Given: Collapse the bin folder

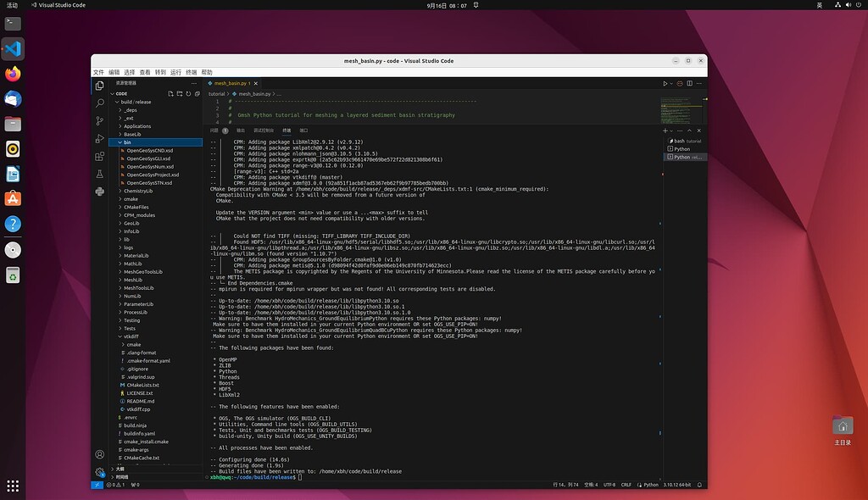Looking at the screenshot, I should [x=125, y=142].
